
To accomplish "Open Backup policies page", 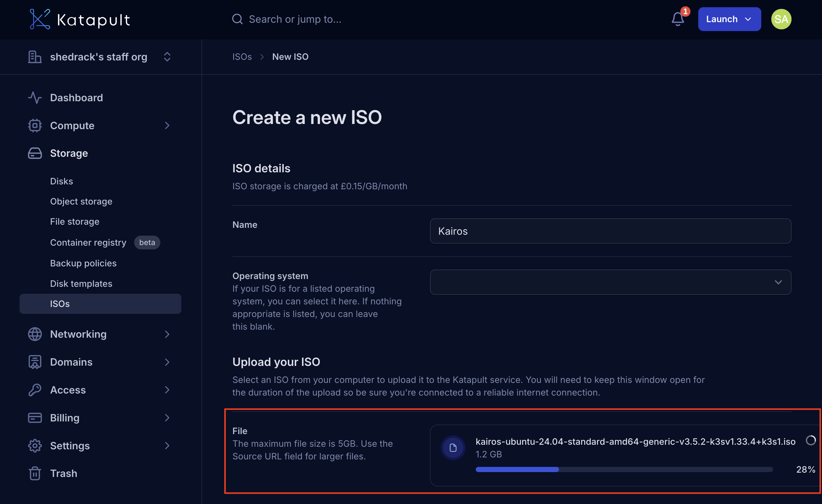I will [83, 263].
